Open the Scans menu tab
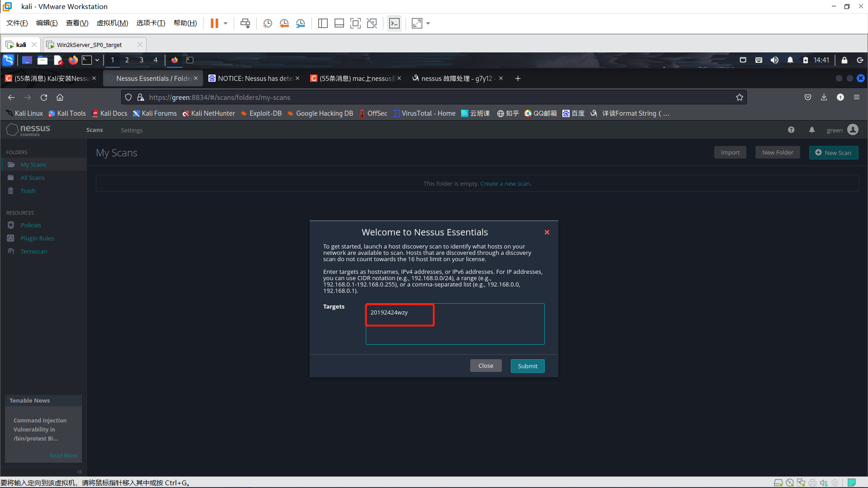Image resolution: width=868 pixels, height=488 pixels. (94, 130)
